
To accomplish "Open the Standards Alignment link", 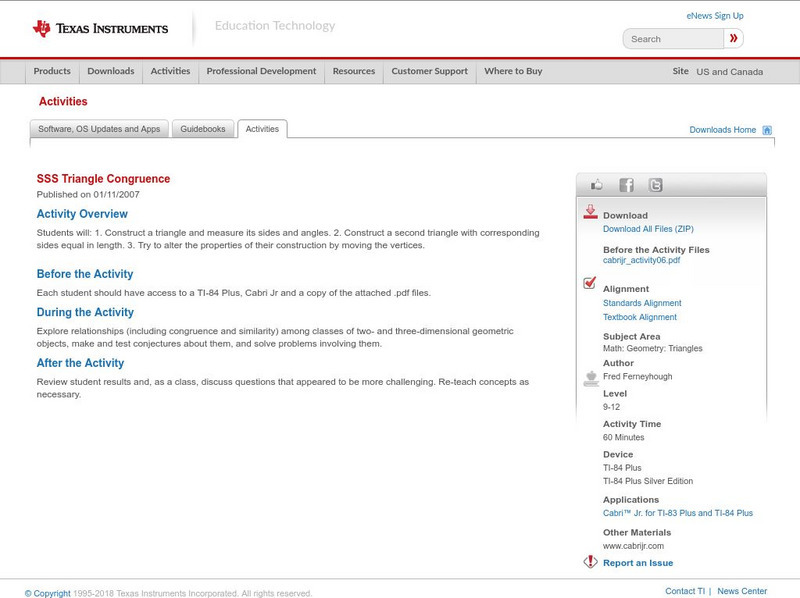I will click(x=642, y=303).
